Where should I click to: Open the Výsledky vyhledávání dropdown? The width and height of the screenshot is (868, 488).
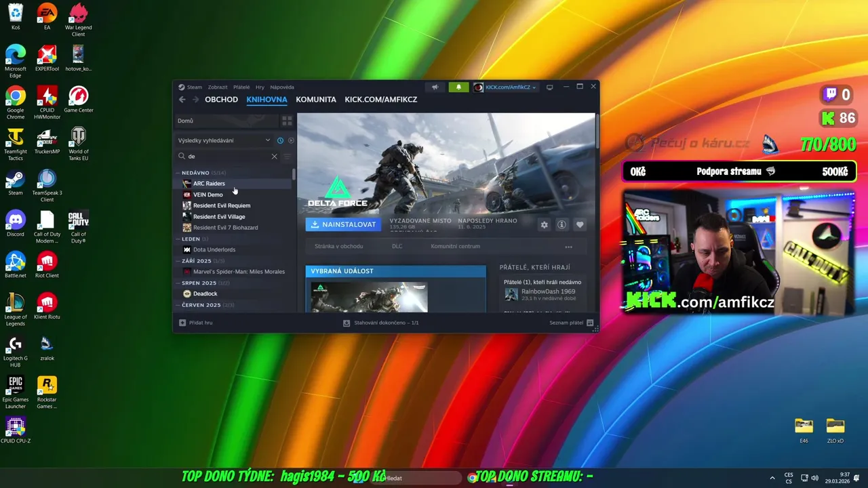224,140
